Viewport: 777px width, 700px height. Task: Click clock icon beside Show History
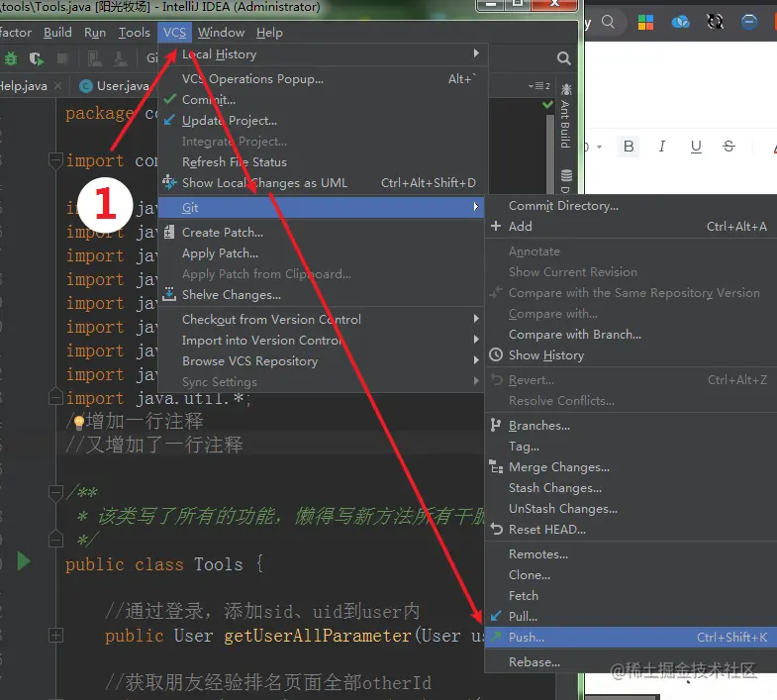496,355
